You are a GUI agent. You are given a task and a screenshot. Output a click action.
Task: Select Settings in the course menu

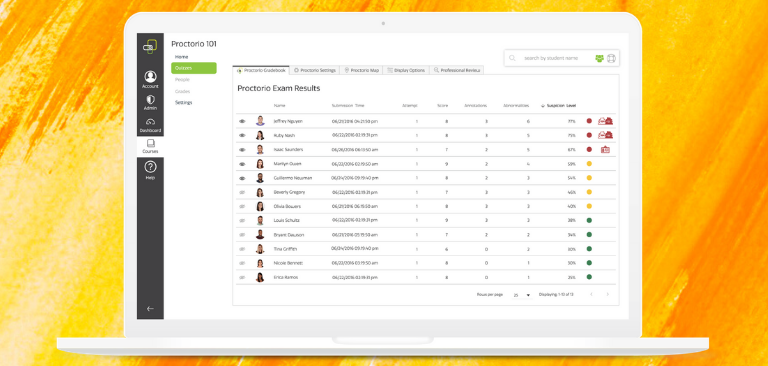pos(184,102)
